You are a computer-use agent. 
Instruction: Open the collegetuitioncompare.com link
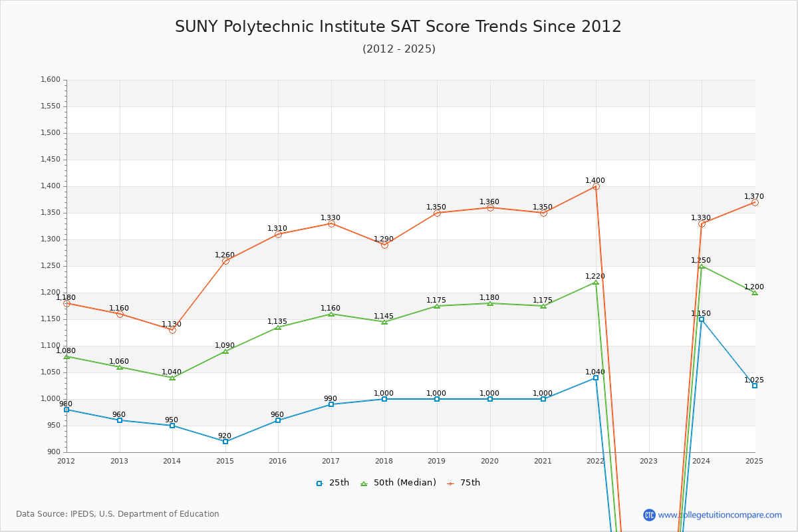720,515
